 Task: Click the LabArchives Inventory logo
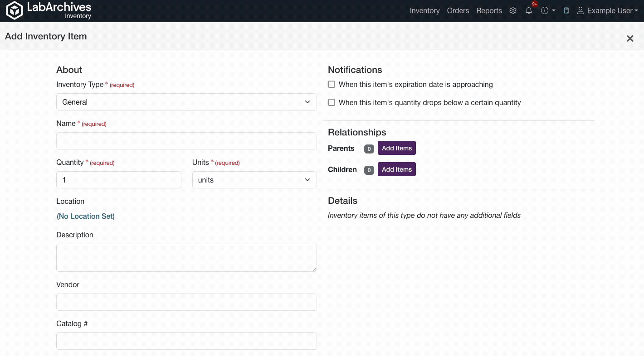tap(49, 11)
